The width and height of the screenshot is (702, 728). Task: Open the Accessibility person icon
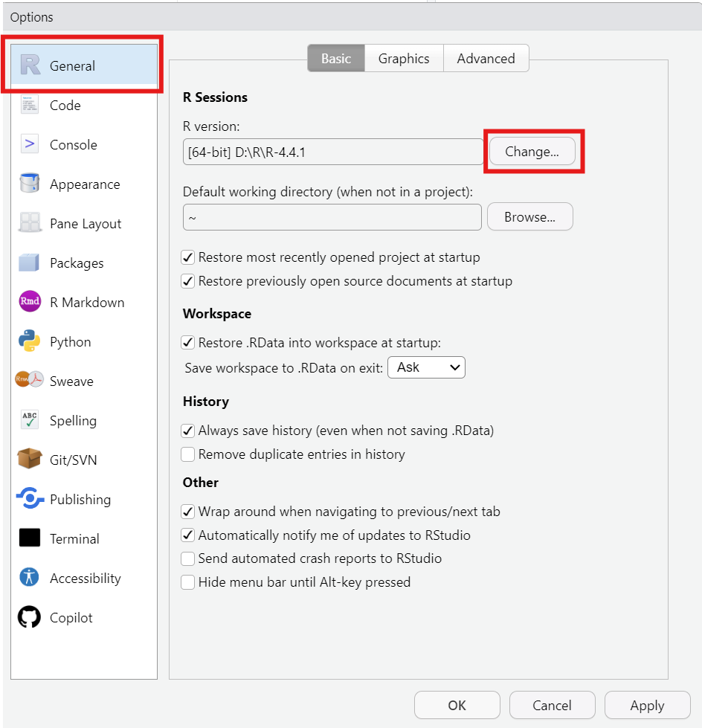(29, 577)
